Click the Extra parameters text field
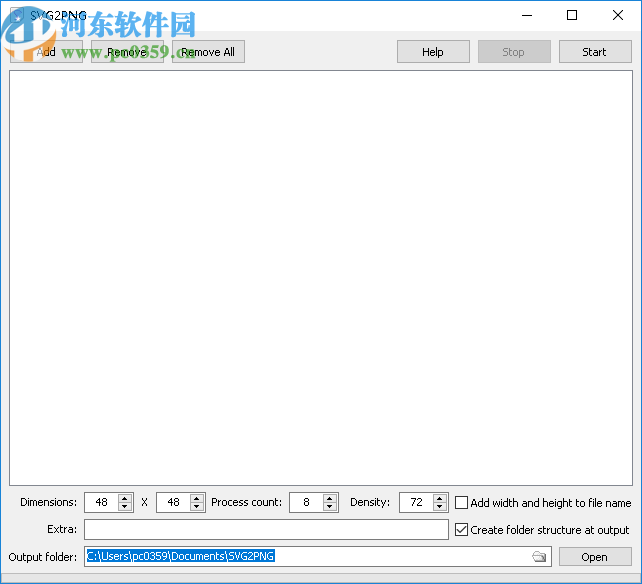 coord(266,530)
